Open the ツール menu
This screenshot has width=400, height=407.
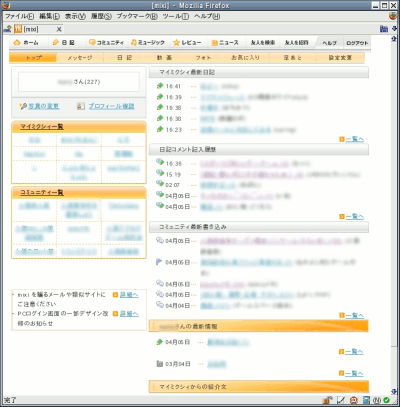[176, 16]
